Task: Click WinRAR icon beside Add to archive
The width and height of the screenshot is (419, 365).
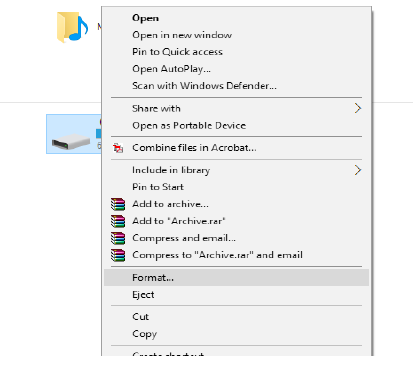Action: tap(118, 204)
